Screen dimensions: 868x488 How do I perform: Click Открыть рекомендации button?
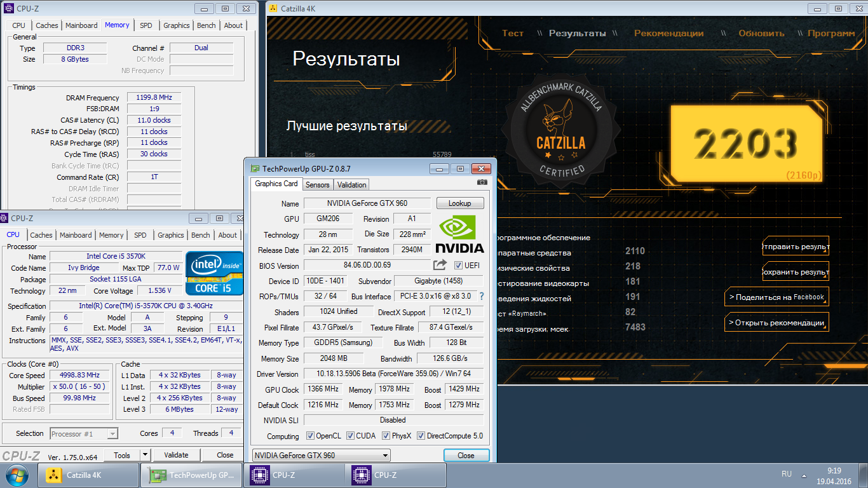click(776, 322)
